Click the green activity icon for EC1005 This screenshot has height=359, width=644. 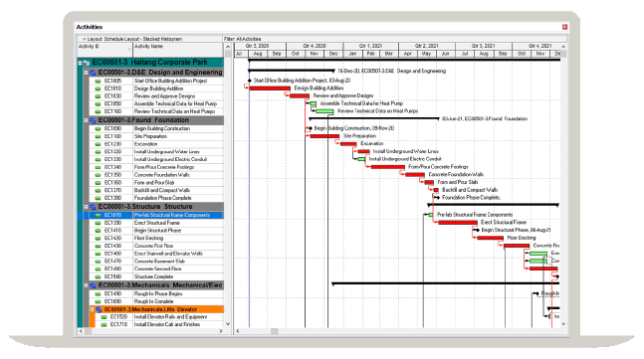point(98,81)
